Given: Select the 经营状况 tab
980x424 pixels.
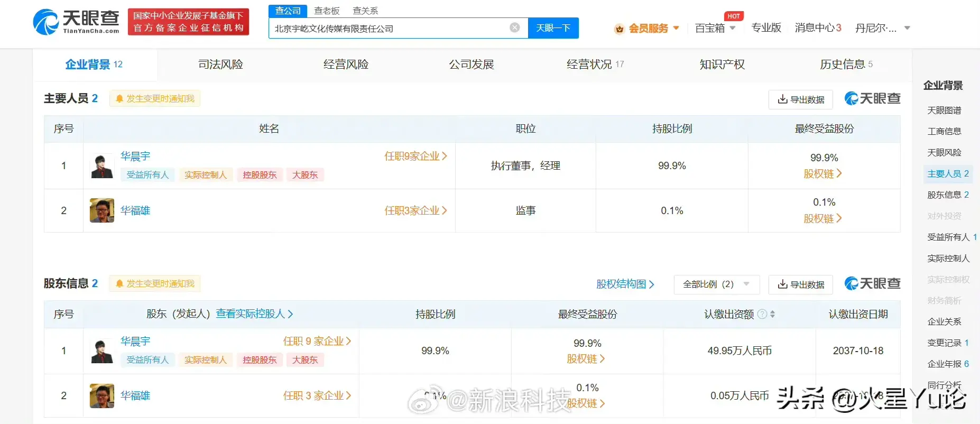Looking at the screenshot, I should [595, 64].
